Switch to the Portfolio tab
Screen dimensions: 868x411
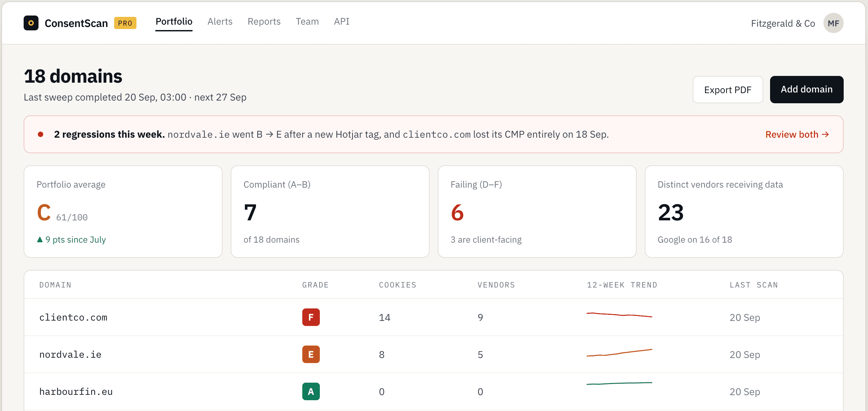click(174, 22)
